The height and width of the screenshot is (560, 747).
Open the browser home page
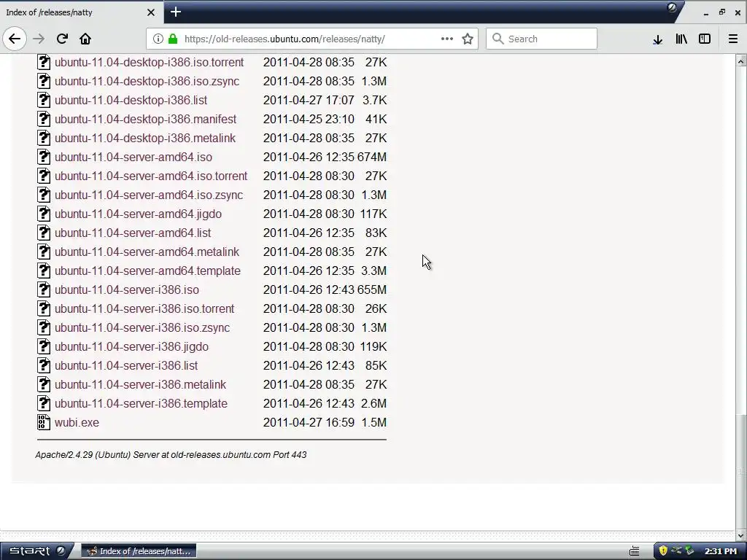click(85, 39)
